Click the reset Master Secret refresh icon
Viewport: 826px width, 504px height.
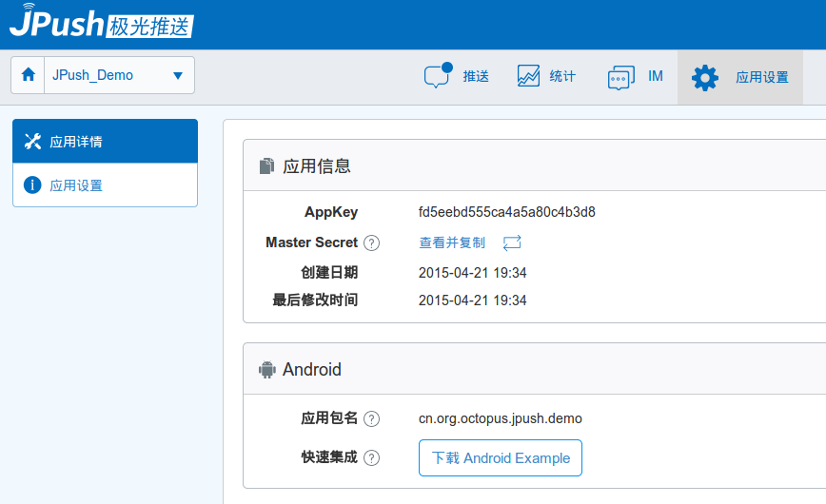point(512,242)
